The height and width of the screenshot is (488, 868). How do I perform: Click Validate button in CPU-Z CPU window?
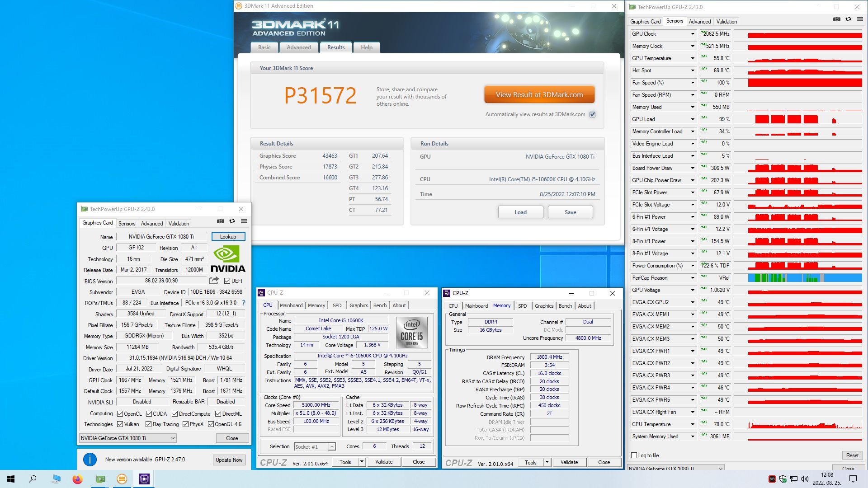tap(383, 462)
